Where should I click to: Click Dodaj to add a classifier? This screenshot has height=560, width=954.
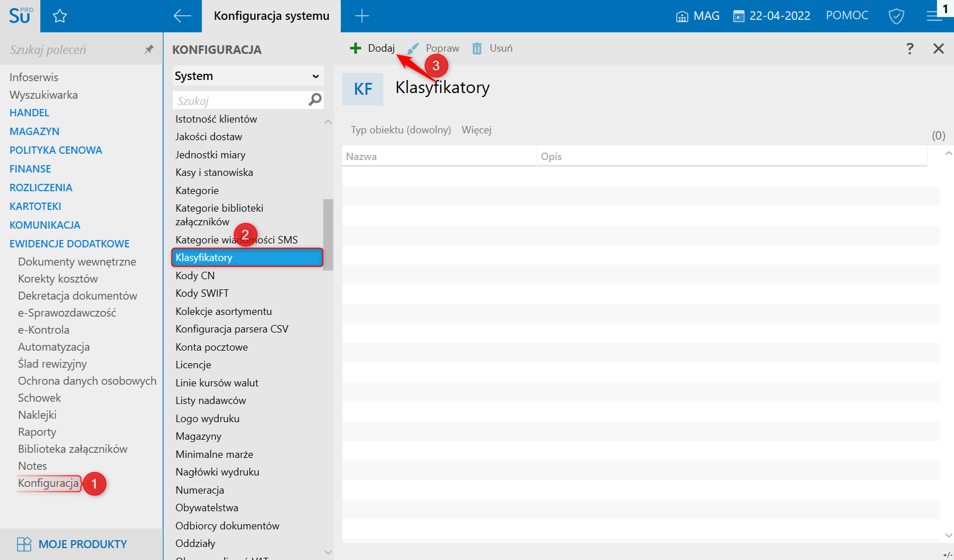click(373, 48)
